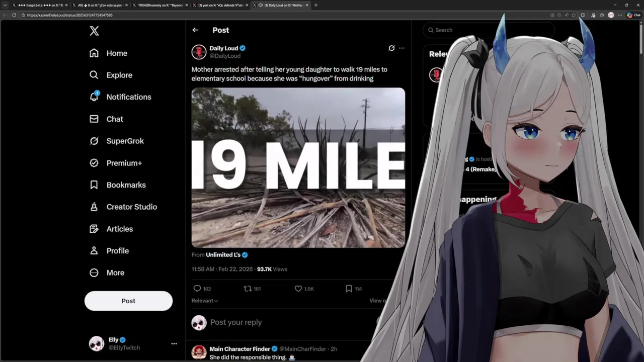The width and height of the screenshot is (644, 362).
Task: Go back using the Post header arrow
Action: pos(195,30)
